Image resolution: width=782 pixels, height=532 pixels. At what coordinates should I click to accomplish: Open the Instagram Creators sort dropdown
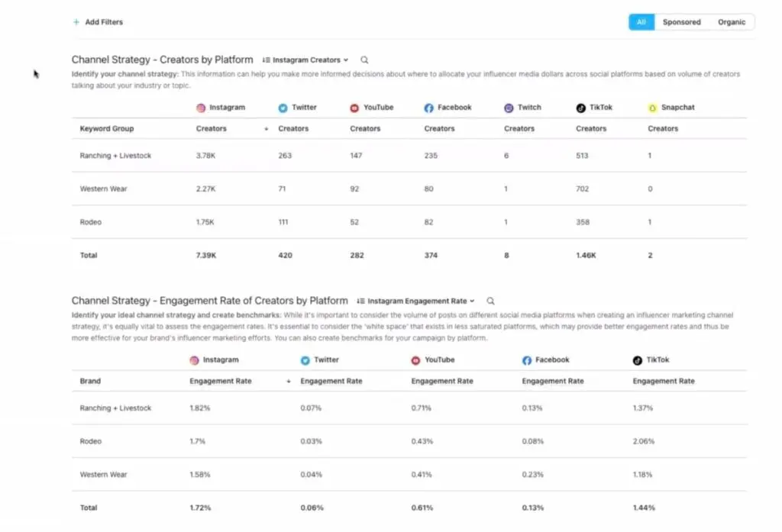pos(305,60)
